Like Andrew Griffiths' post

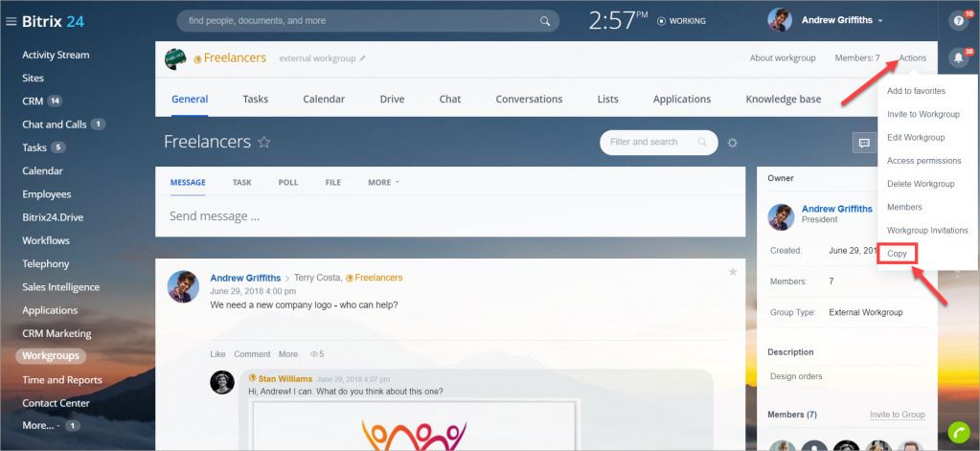point(217,354)
